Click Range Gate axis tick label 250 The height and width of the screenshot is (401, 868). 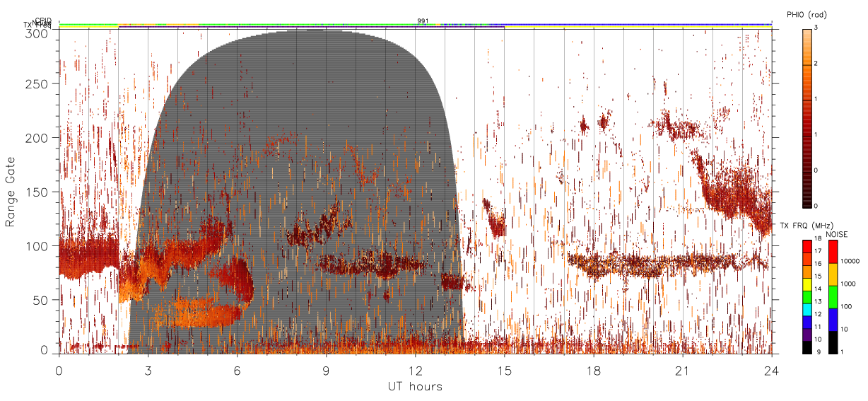click(x=37, y=85)
